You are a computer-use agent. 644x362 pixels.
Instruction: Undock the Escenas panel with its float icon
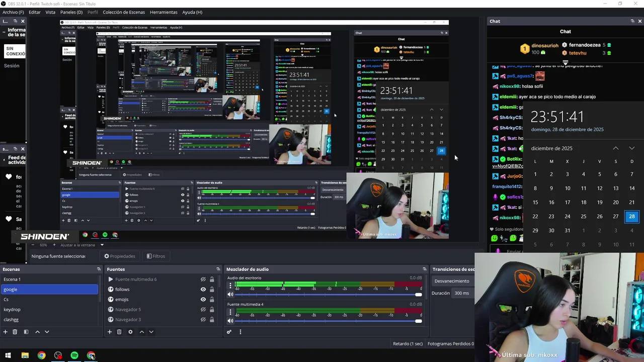click(x=99, y=269)
